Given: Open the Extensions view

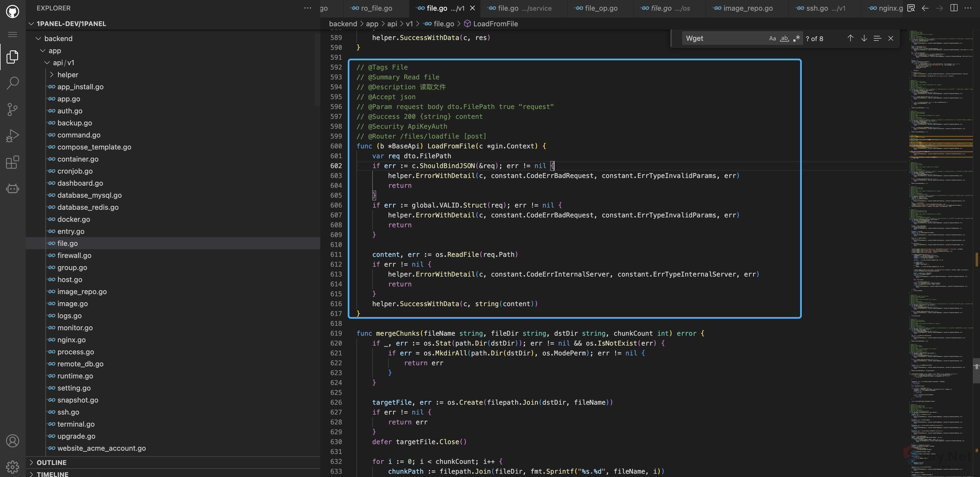Looking at the screenshot, I should coord(13,162).
